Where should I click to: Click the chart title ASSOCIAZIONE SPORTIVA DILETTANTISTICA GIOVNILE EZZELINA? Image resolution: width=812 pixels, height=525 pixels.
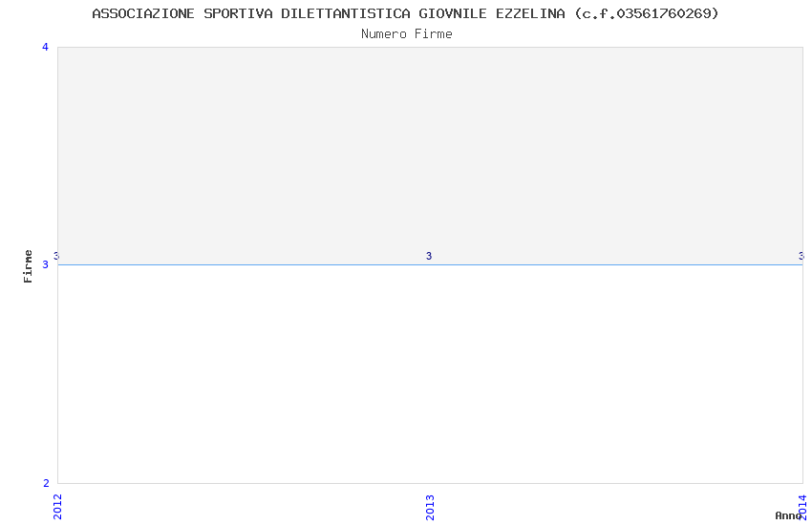[405, 14]
